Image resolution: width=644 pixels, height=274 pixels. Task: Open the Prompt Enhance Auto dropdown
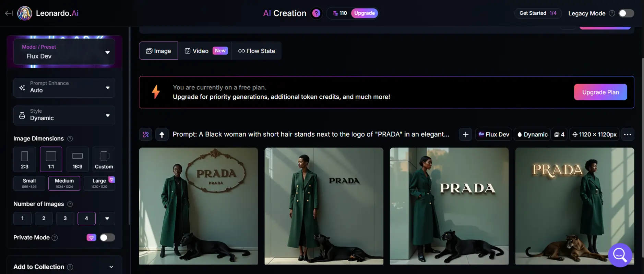64,88
